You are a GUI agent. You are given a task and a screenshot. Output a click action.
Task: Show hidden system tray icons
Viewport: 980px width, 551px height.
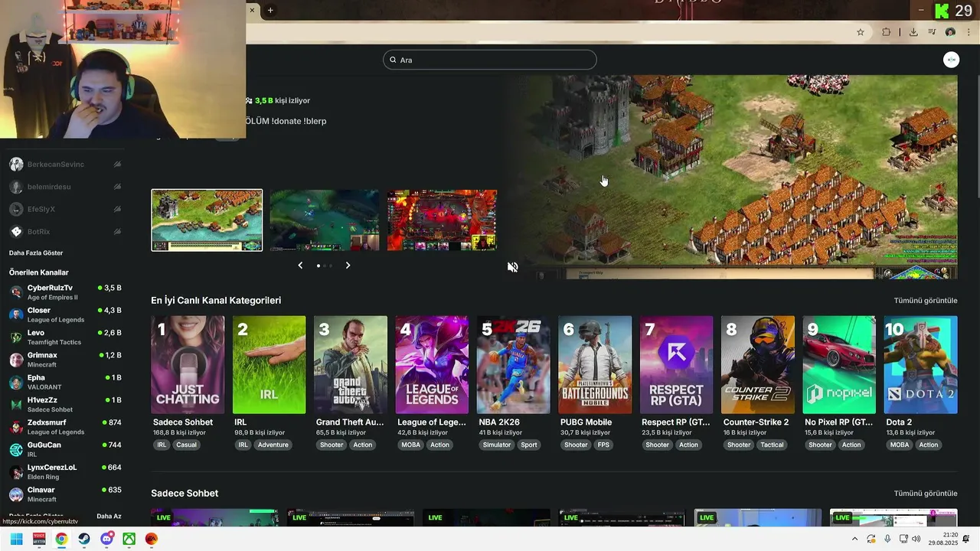854,539
